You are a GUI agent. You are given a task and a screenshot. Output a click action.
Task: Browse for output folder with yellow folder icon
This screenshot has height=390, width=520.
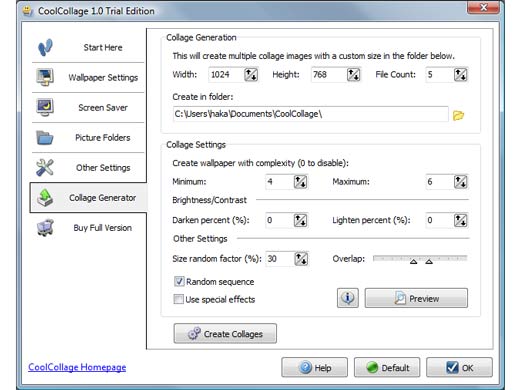[x=458, y=115]
